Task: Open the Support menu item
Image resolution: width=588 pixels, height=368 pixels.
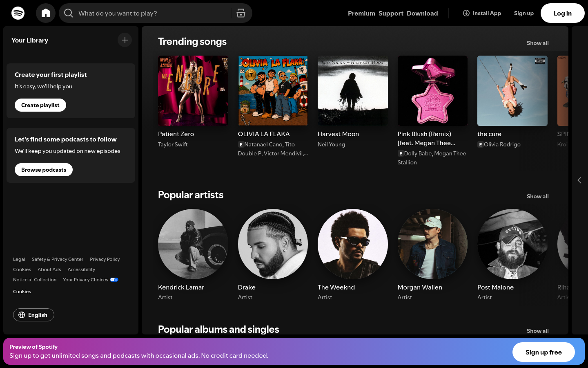Action: click(391, 13)
